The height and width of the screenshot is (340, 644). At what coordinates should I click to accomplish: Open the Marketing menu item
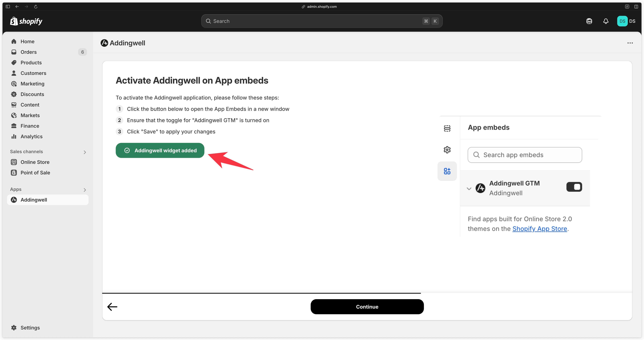[x=48, y=84]
